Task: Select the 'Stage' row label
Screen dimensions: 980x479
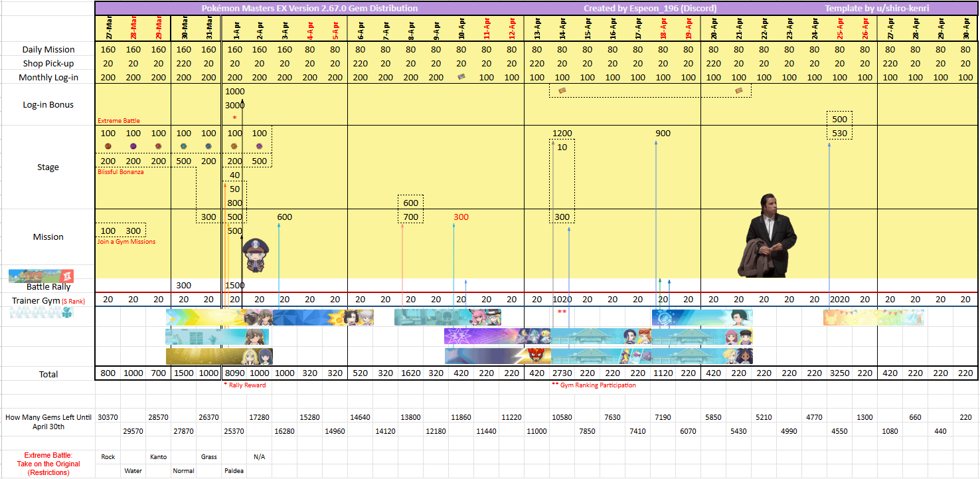Action: click(48, 167)
